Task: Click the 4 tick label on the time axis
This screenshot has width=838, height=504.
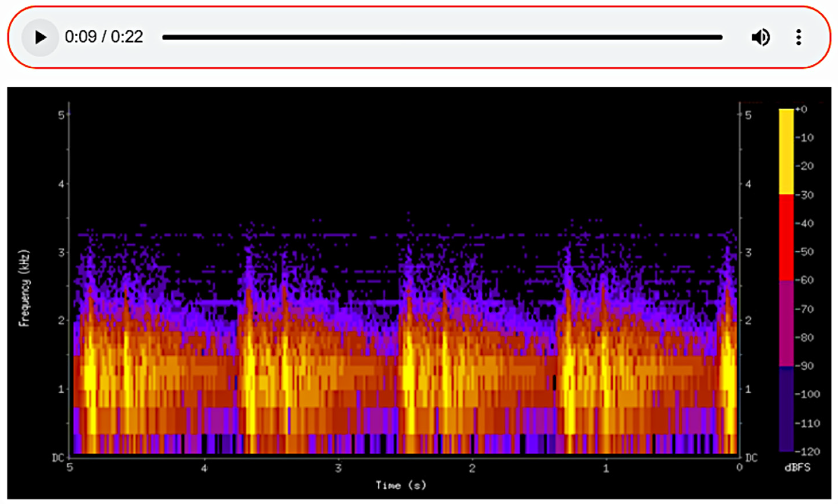Action: 204,469
